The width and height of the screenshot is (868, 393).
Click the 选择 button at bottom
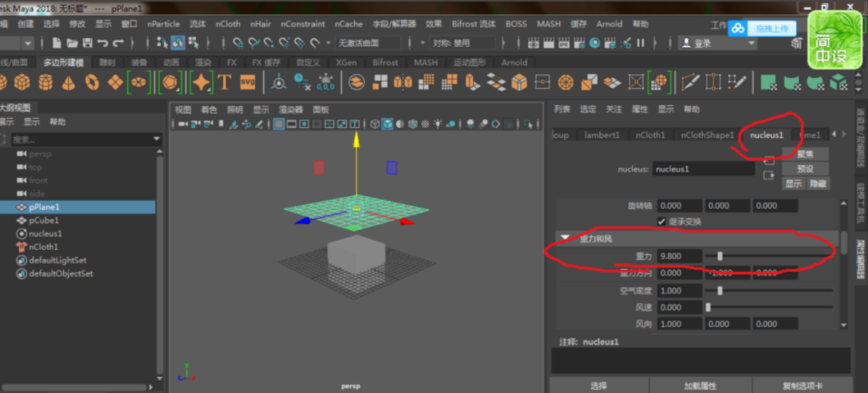599,385
